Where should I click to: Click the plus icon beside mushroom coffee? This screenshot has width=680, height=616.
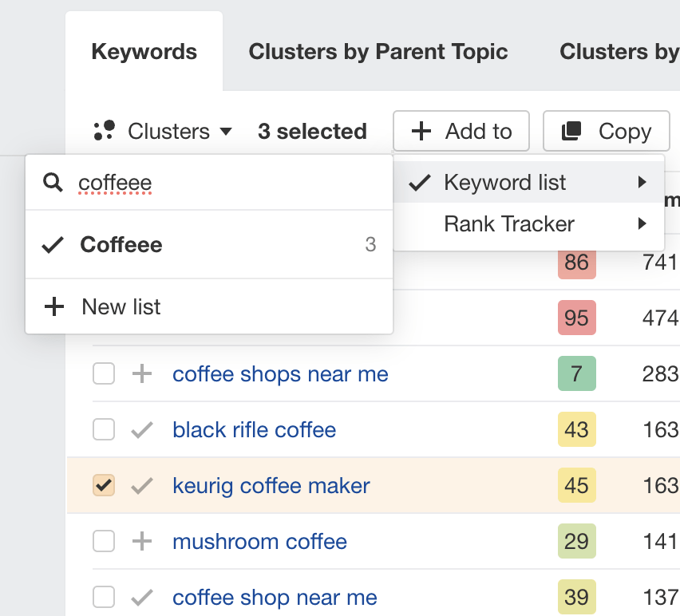142,541
